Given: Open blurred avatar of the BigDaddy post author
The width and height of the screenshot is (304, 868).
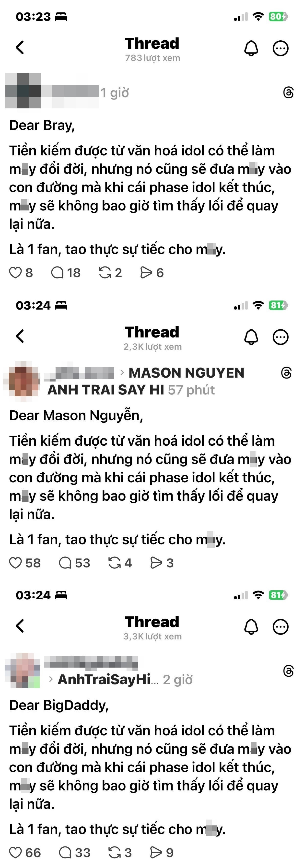Looking at the screenshot, I should (23, 671).
